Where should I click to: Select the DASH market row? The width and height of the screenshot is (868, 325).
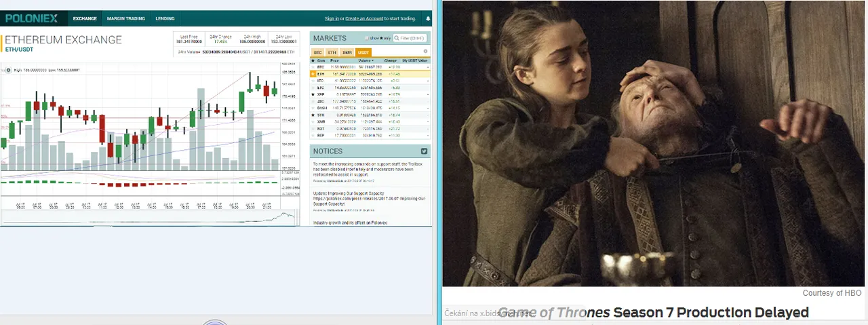(x=370, y=108)
